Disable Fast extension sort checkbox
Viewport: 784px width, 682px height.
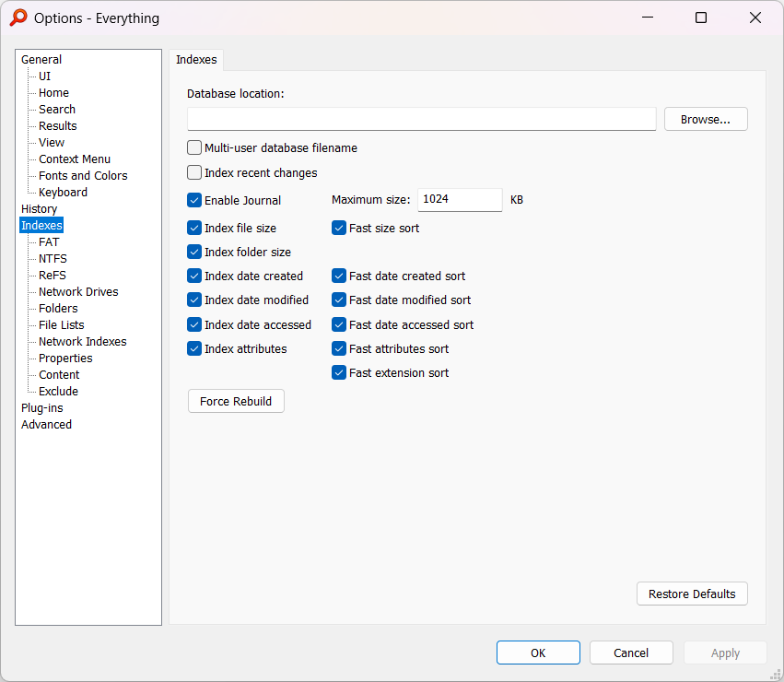[338, 372]
